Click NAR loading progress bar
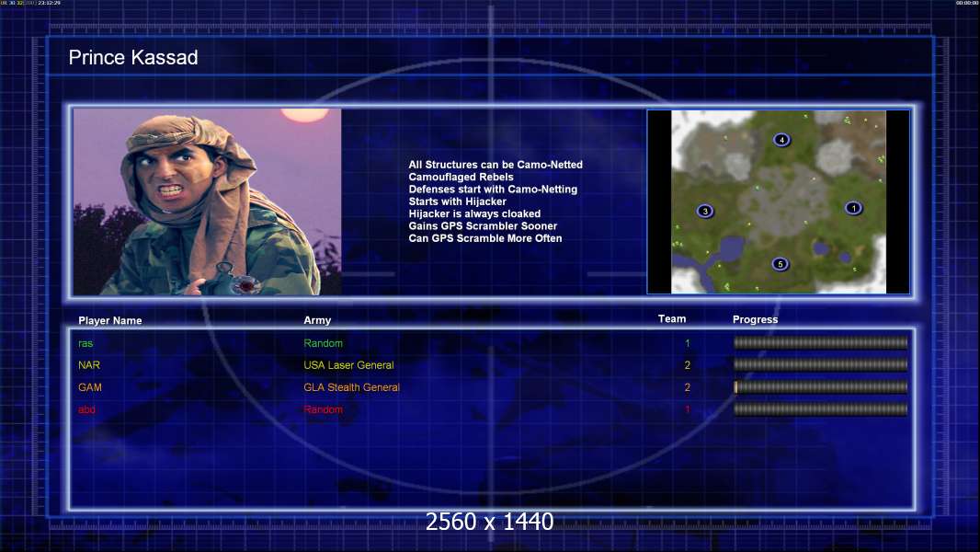 coord(820,364)
